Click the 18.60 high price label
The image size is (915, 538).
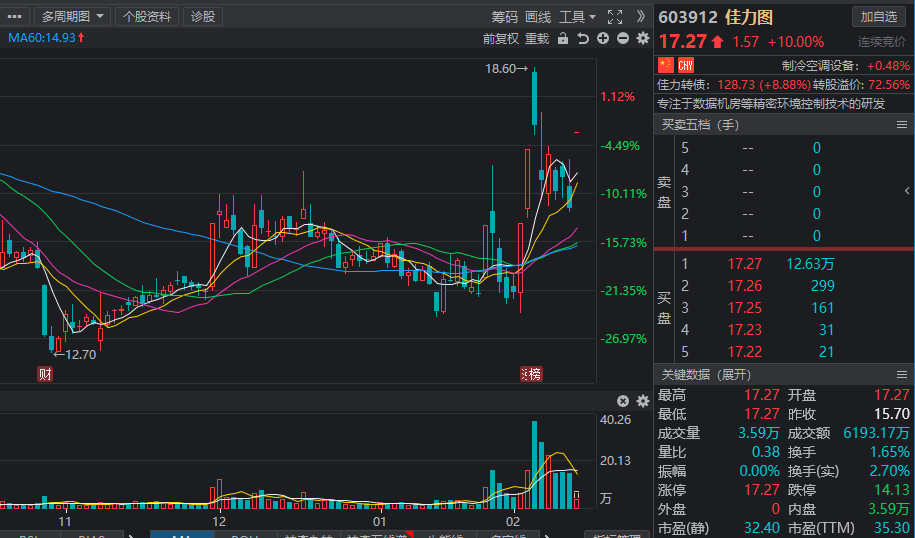pyautogui.click(x=506, y=68)
